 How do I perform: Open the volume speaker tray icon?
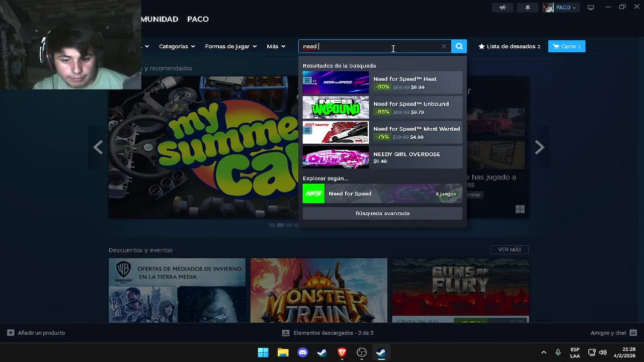(x=603, y=352)
